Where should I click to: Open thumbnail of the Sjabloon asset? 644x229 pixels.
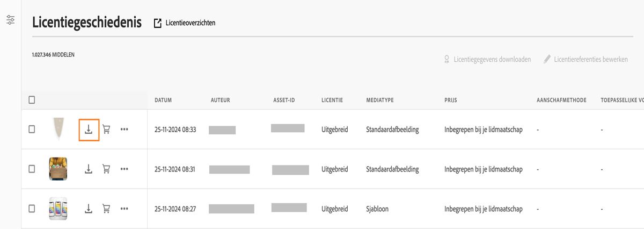coord(57,209)
